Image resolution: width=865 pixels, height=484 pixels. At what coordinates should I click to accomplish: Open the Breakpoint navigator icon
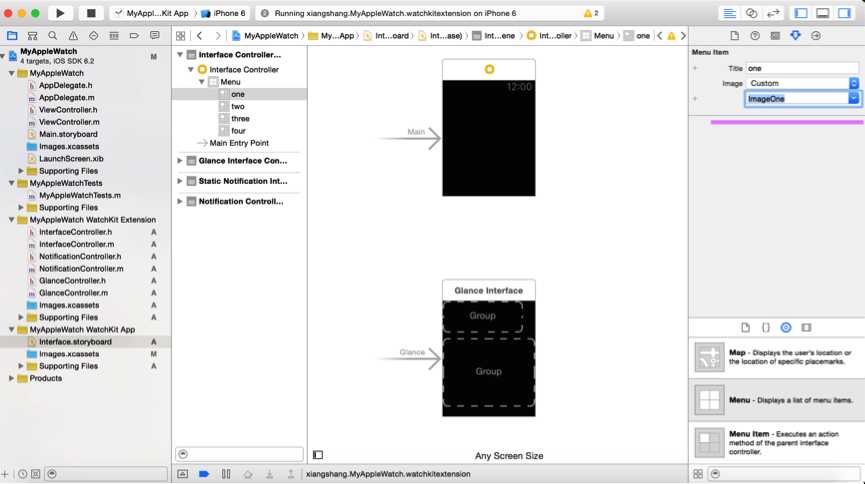pos(134,36)
